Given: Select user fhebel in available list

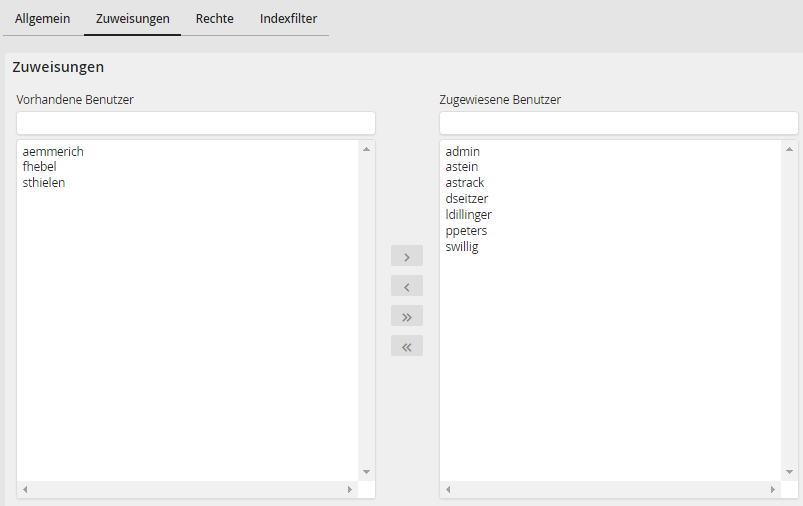Looking at the screenshot, I should [39, 167].
